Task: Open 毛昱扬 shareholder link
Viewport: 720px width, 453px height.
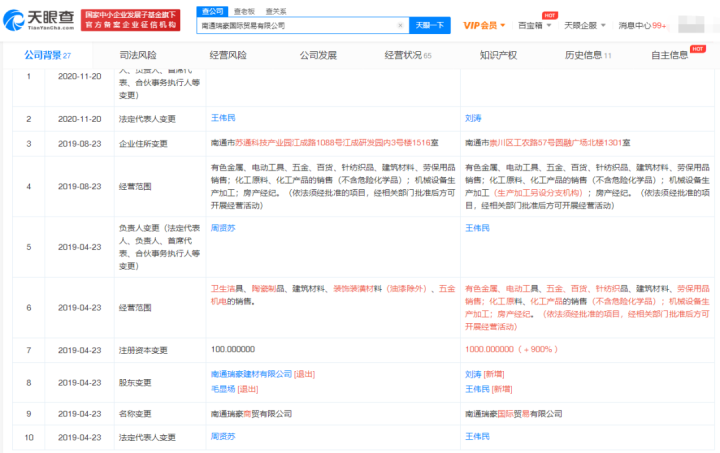Action: (x=221, y=387)
